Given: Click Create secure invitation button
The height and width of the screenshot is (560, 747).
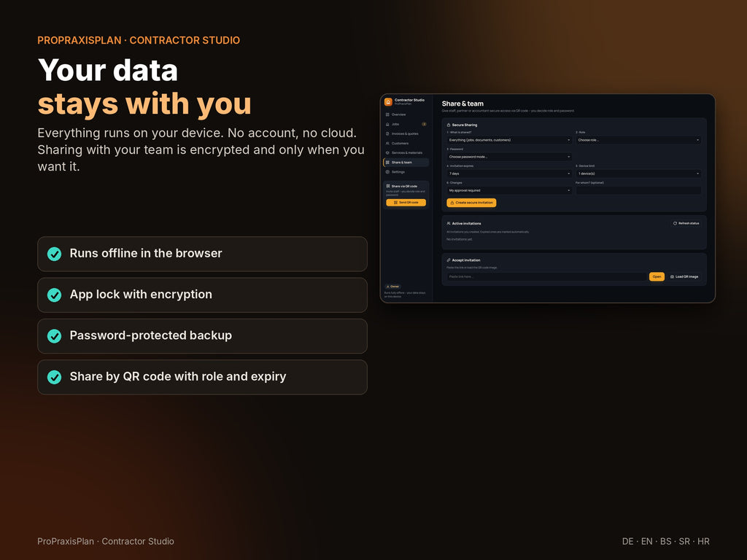Looking at the screenshot, I should pos(471,203).
